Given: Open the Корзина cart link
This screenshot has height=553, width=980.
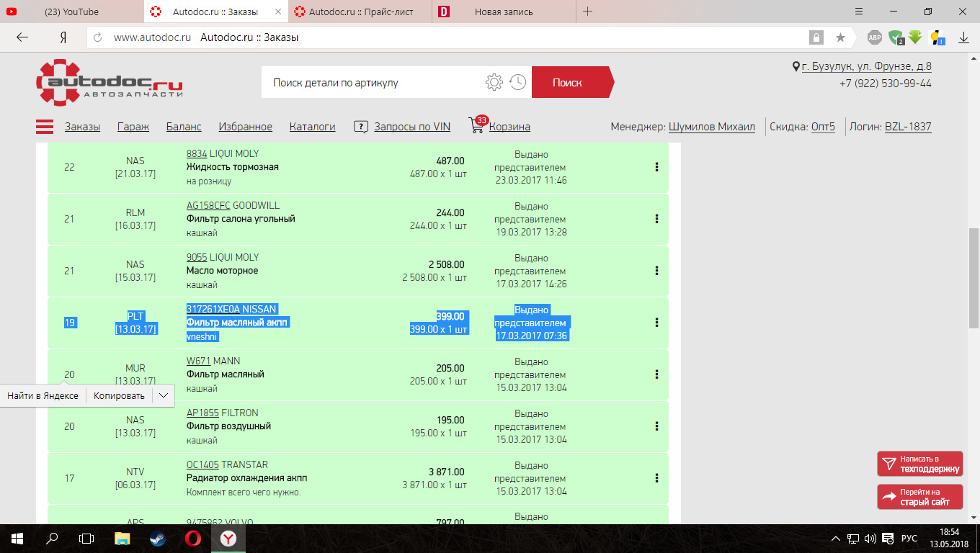Looking at the screenshot, I should tap(509, 127).
